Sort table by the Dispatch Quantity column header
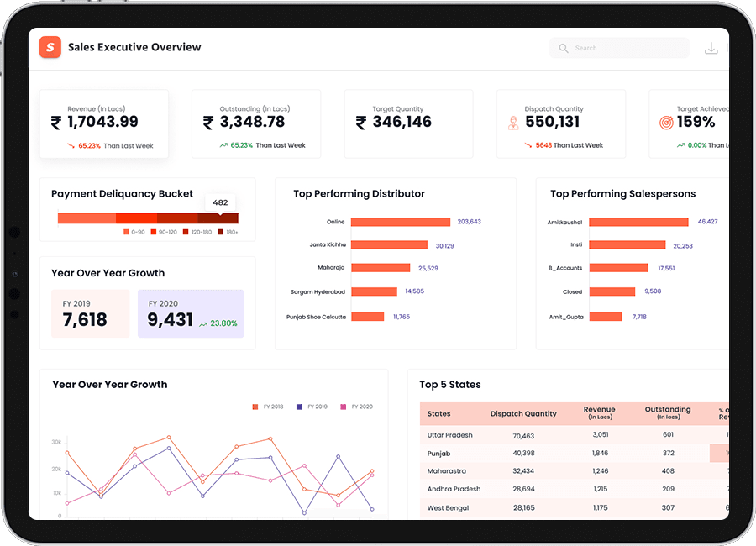 (523, 413)
